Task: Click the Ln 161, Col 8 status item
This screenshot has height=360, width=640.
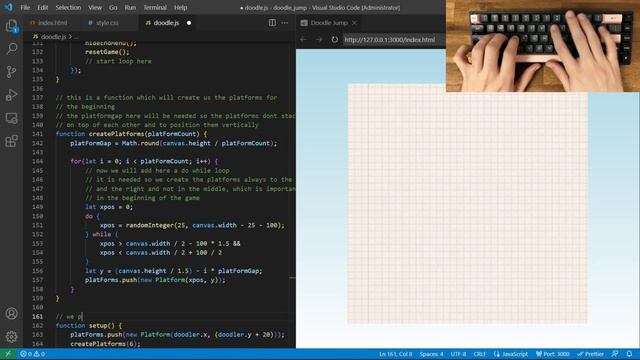Action: click(396, 354)
